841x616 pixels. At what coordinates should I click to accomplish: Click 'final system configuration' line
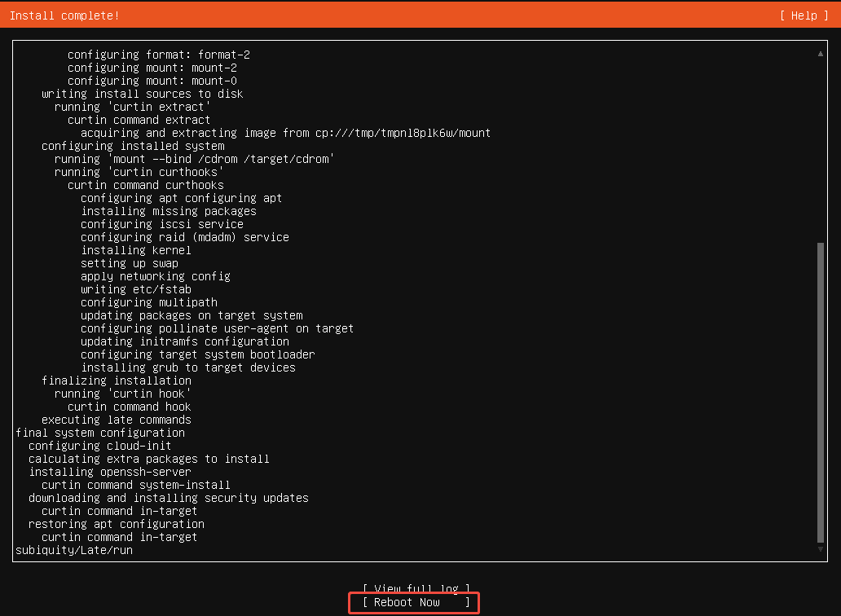click(x=100, y=433)
